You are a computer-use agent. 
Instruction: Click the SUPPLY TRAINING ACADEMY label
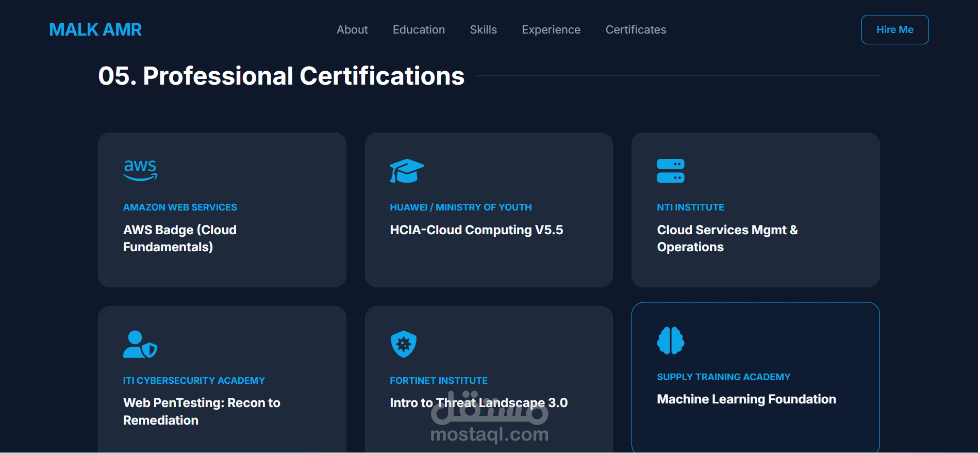(723, 377)
